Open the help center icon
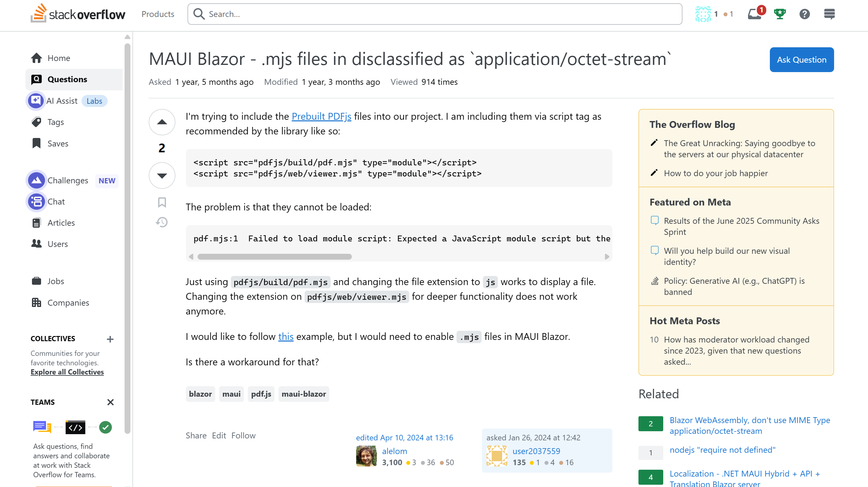The image size is (868, 487). pos(804,14)
